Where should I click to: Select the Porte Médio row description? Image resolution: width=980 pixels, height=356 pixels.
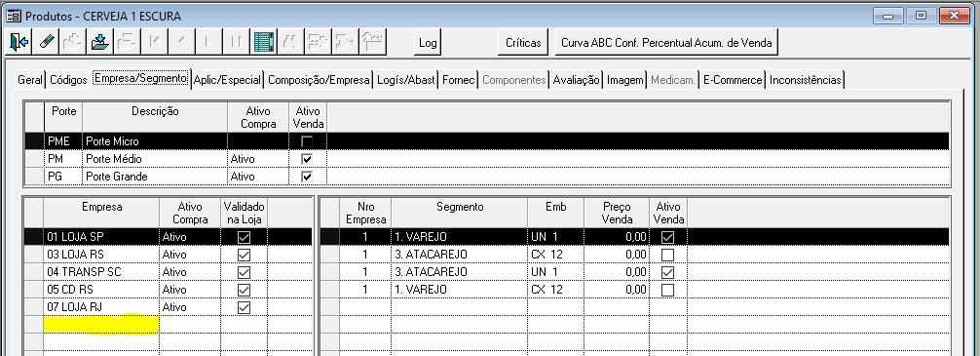154,159
